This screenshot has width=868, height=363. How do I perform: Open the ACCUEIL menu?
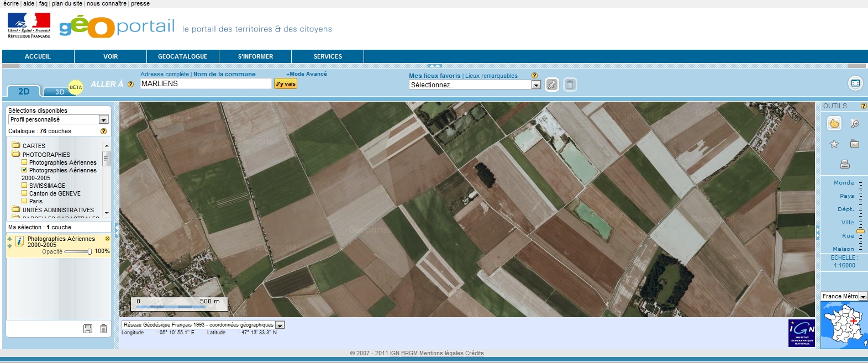(38, 56)
